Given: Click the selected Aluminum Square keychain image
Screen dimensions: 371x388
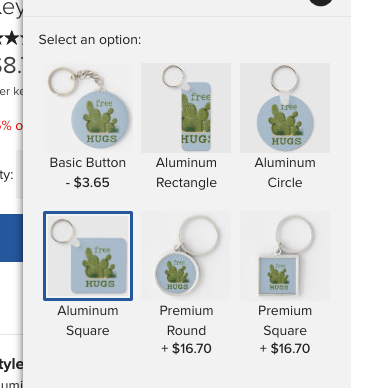Looking at the screenshot, I should coord(88,256).
